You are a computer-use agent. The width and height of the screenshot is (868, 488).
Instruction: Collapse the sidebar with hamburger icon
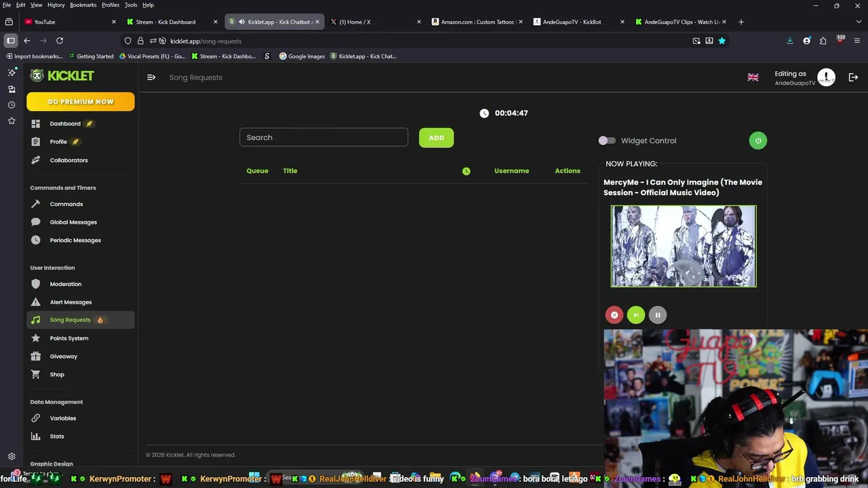[151, 77]
